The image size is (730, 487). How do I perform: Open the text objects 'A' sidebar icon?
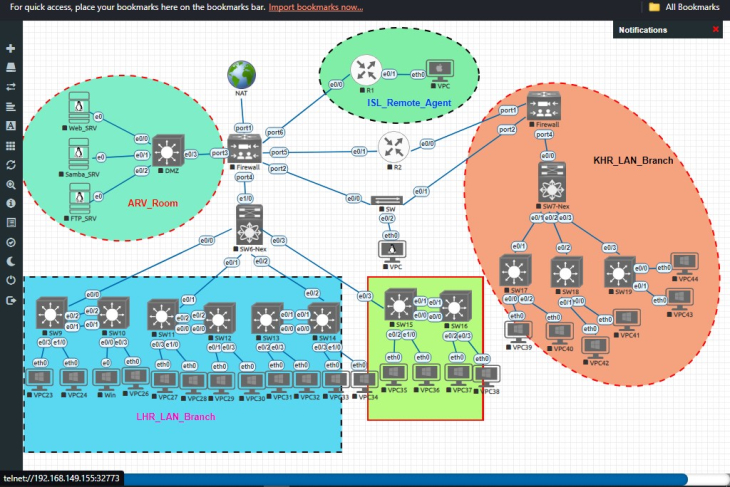(11, 126)
